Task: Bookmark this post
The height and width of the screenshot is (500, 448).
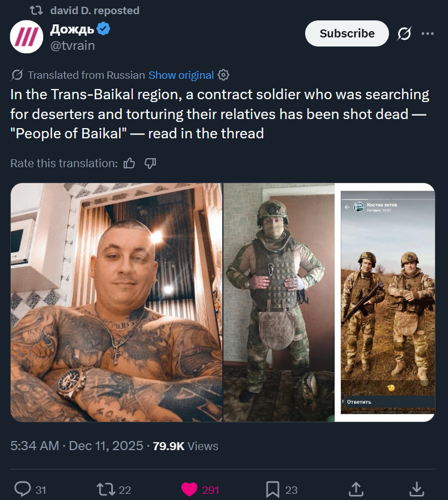Action: click(273, 489)
